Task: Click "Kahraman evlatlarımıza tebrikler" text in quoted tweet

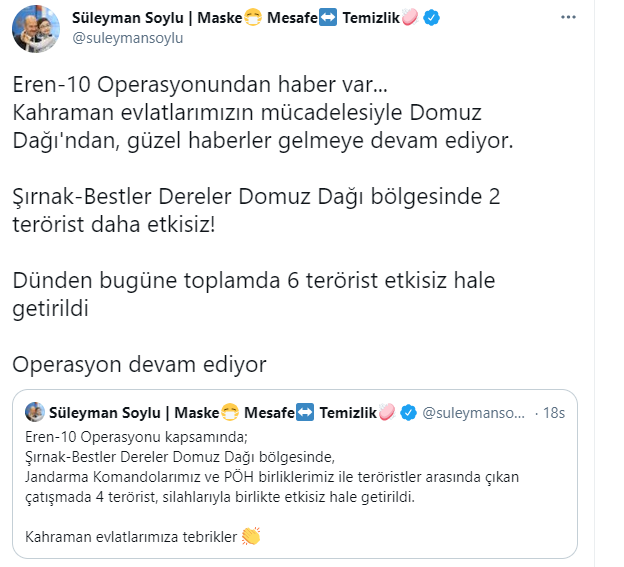Action: (x=130, y=537)
